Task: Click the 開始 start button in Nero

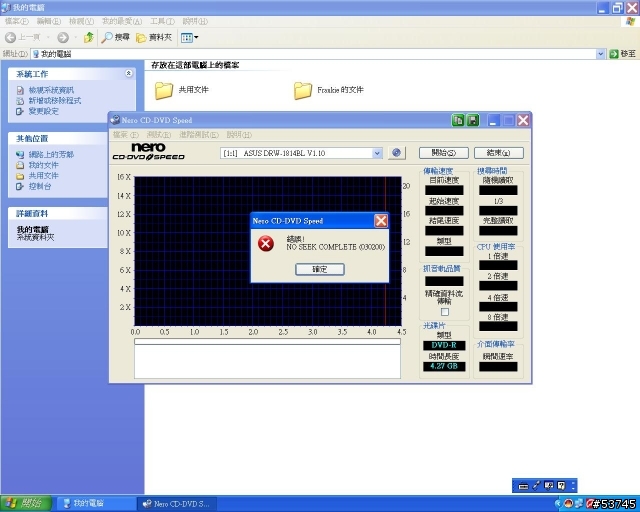Action: click(x=444, y=153)
